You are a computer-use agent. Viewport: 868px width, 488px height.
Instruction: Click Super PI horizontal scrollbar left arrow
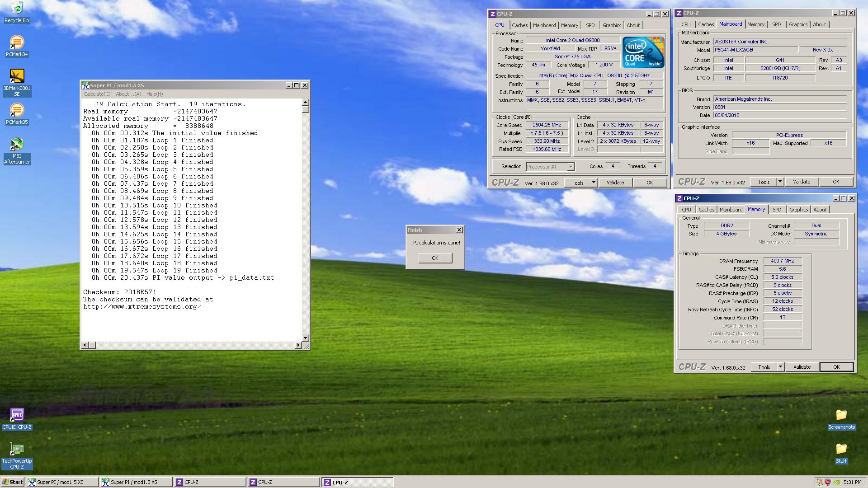coord(85,345)
